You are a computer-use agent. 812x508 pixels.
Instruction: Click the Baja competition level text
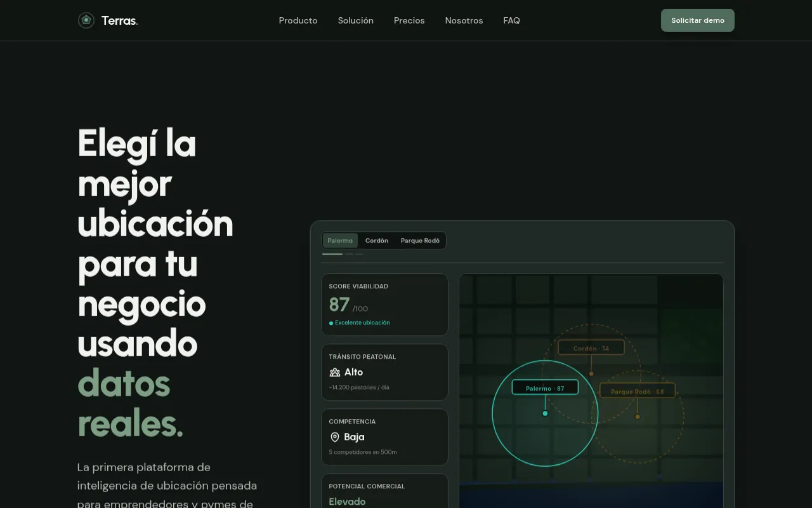click(354, 437)
